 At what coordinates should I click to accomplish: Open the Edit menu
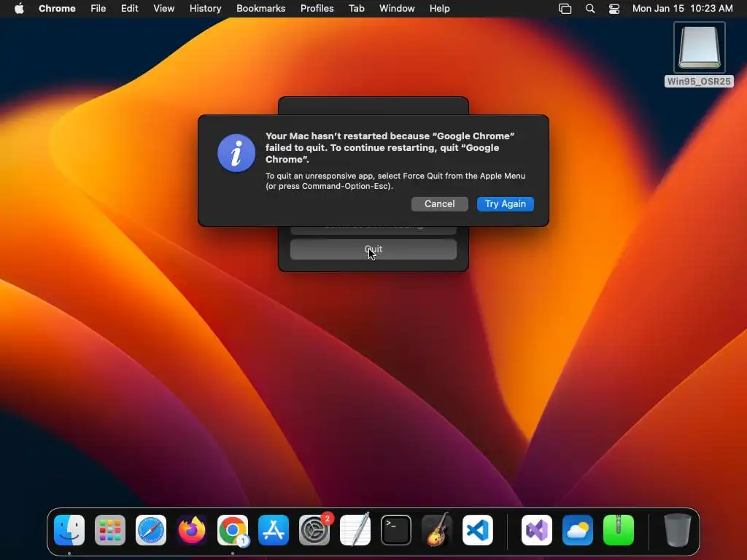[130, 9]
